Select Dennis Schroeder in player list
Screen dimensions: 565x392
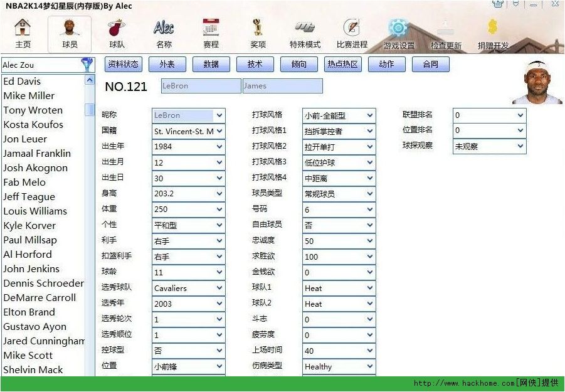coord(43,283)
